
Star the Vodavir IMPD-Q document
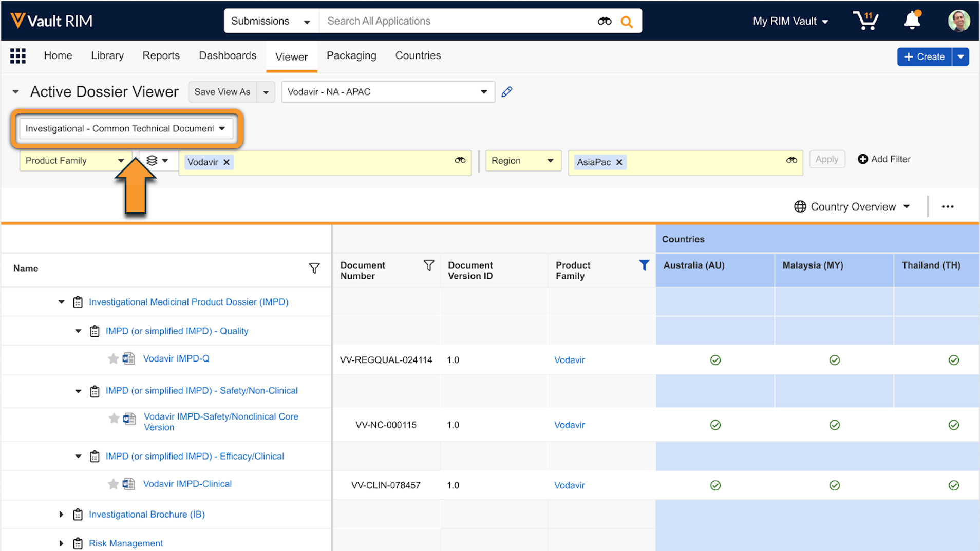(113, 358)
